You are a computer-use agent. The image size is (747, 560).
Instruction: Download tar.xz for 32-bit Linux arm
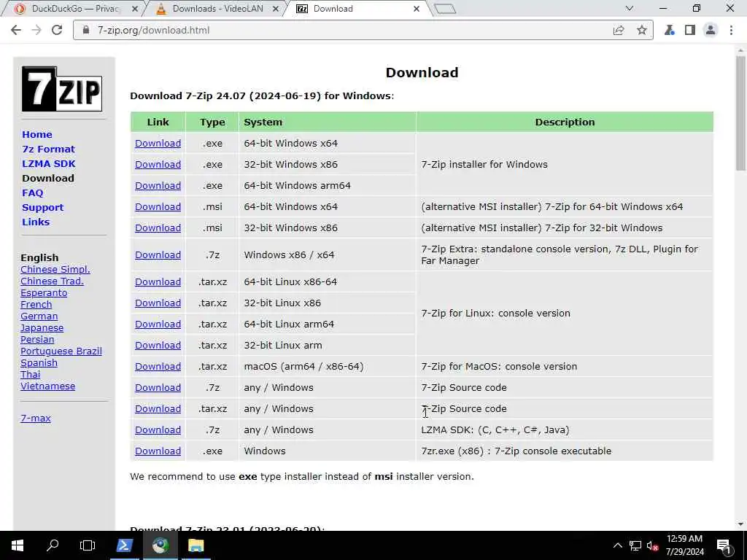pos(158,345)
